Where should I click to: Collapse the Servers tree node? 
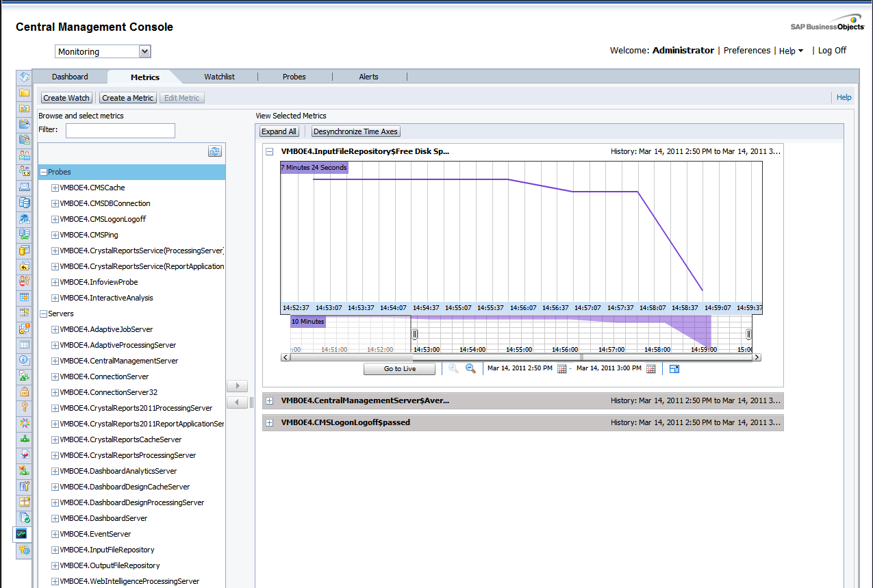tap(44, 314)
